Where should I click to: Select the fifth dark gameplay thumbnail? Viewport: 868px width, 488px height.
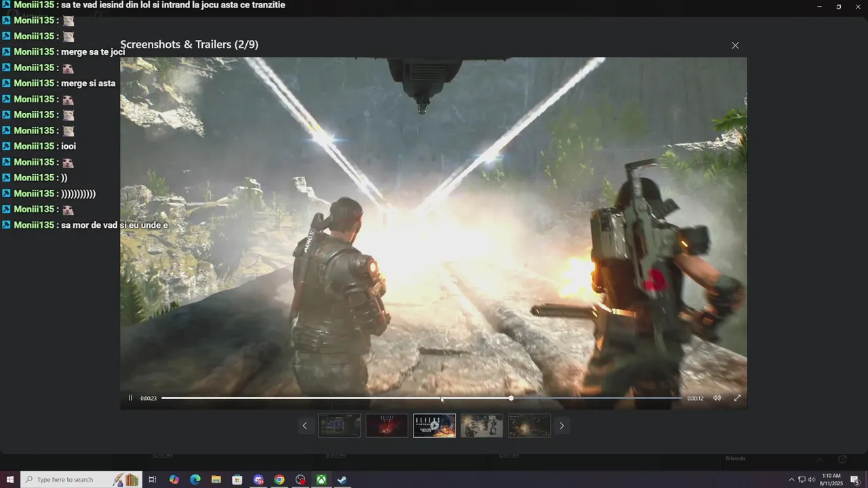click(x=530, y=426)
